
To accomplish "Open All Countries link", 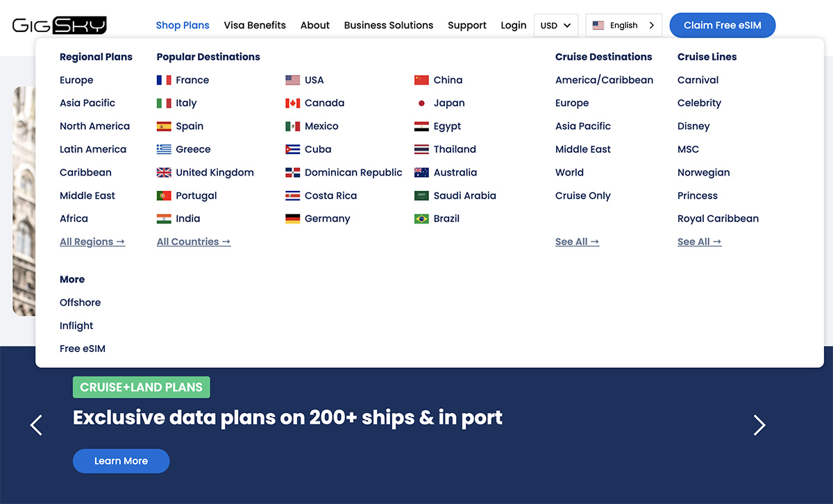I will [x=194, y=242].
